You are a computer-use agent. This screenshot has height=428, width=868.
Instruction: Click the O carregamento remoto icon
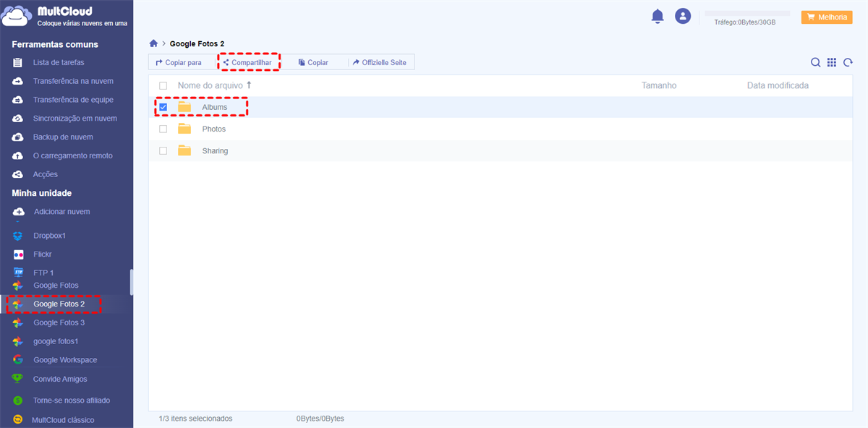[18, 156]
